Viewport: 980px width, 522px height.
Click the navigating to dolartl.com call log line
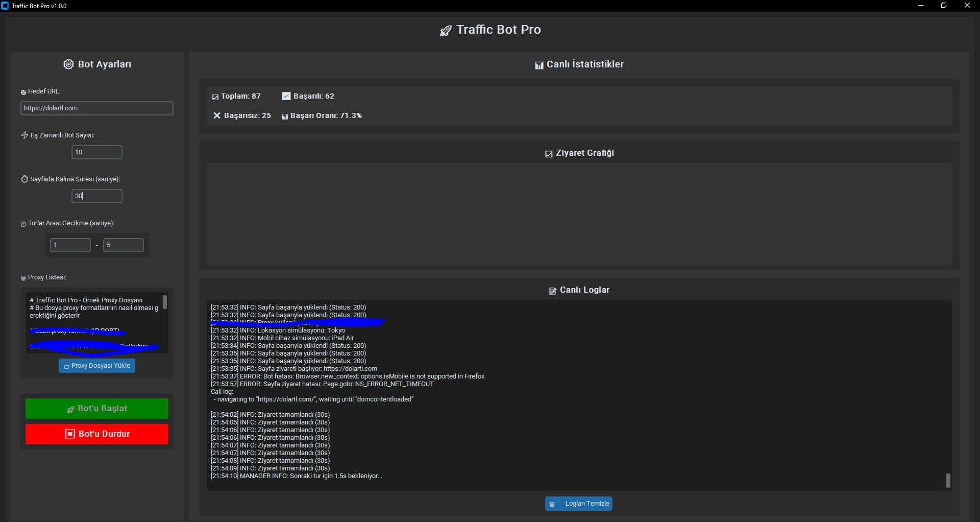(313, 399)
